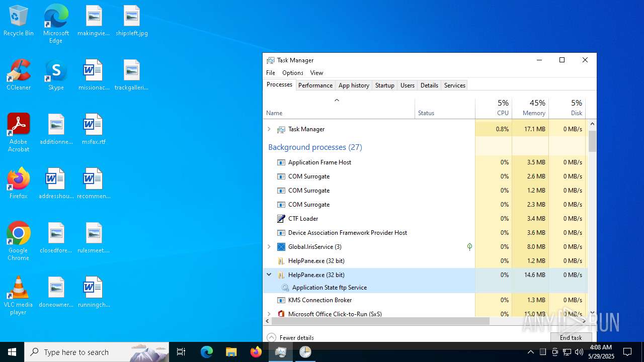Select the closedfore... image file icon
Screen dimensions: 644x362
[x=56, y=238]
